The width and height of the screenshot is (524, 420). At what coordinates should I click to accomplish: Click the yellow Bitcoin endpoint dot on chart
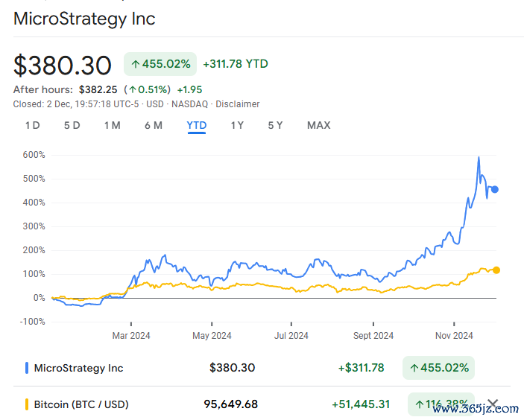[496, 270]
